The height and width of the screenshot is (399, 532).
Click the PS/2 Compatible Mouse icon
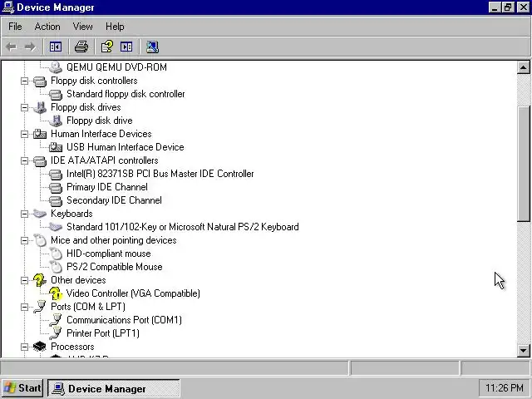pos(56,267)
